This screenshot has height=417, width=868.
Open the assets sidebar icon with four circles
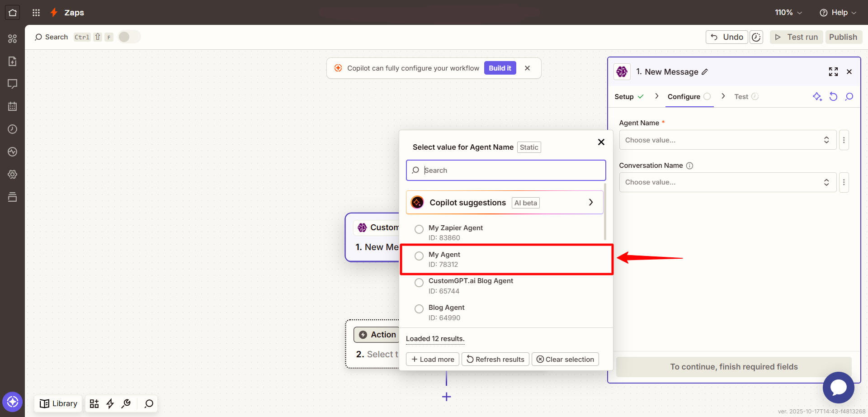(x=12, y=39)
